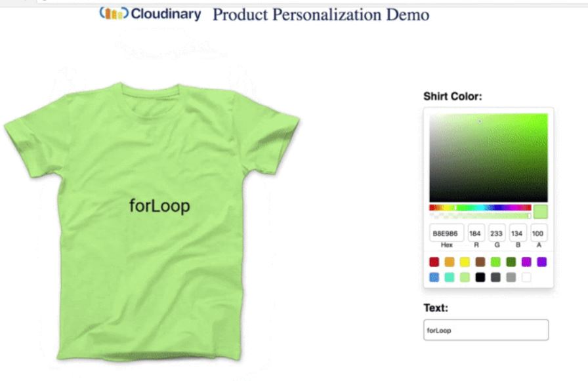This screenshot has height=381, width=588.
Task: Pick the red preset swatch
Action: pyautogui.click(x=434, y=262)
